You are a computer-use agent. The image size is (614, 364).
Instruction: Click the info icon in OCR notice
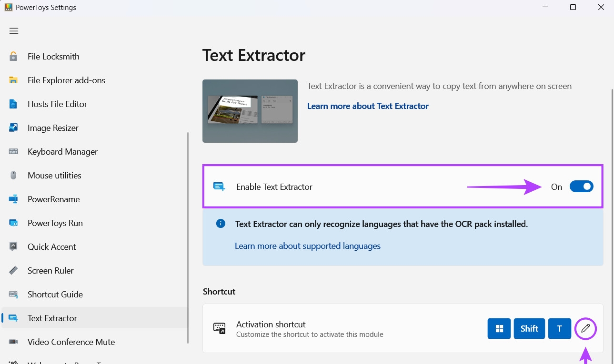click(x=221, y=223)
